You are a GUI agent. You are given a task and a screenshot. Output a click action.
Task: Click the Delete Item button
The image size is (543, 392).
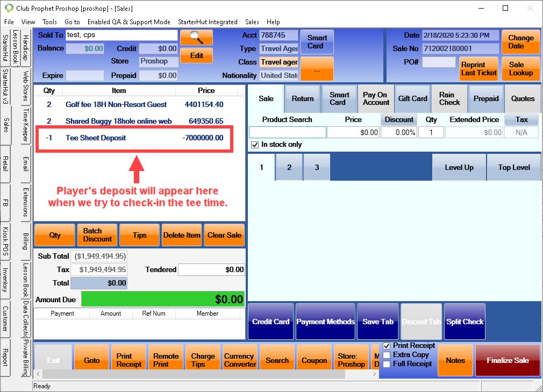[182, 235]
